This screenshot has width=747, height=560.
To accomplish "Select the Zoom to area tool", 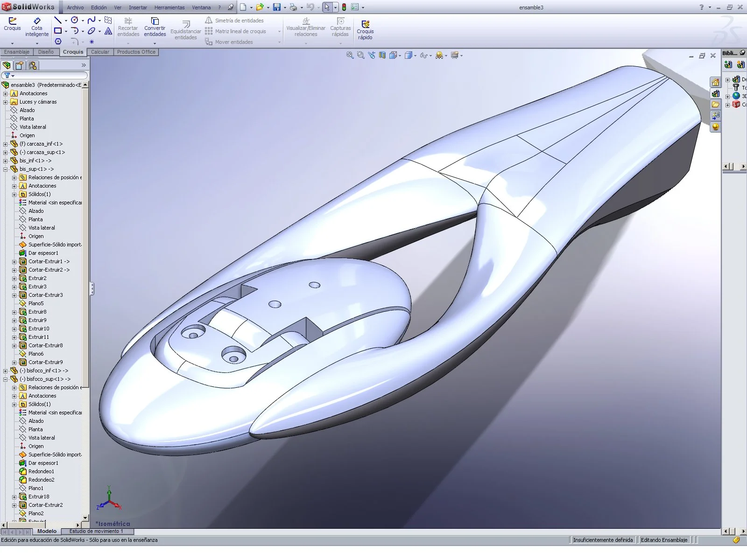I will (x=360, y=55).
